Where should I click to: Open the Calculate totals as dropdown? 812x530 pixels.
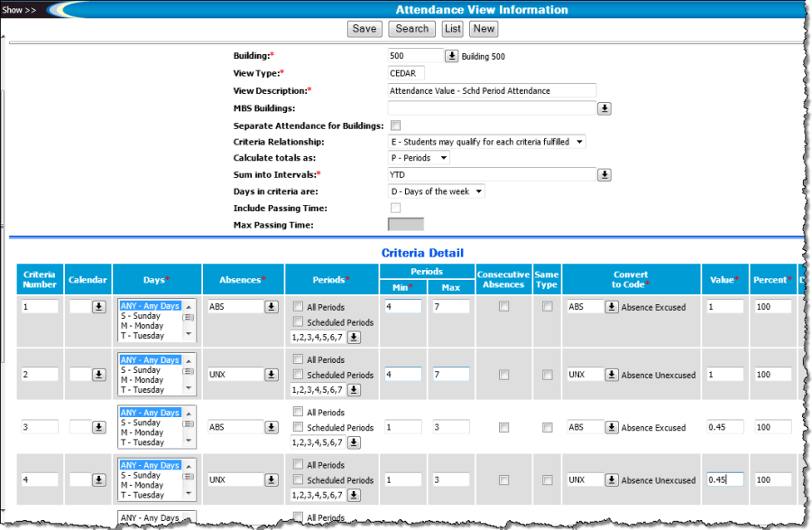[419, 158]
